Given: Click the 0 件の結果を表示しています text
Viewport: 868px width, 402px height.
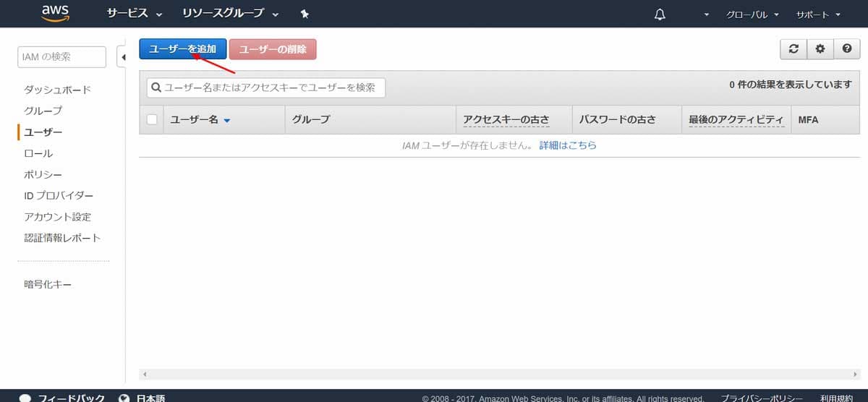Looking at the screenshot, I should 791,85.
